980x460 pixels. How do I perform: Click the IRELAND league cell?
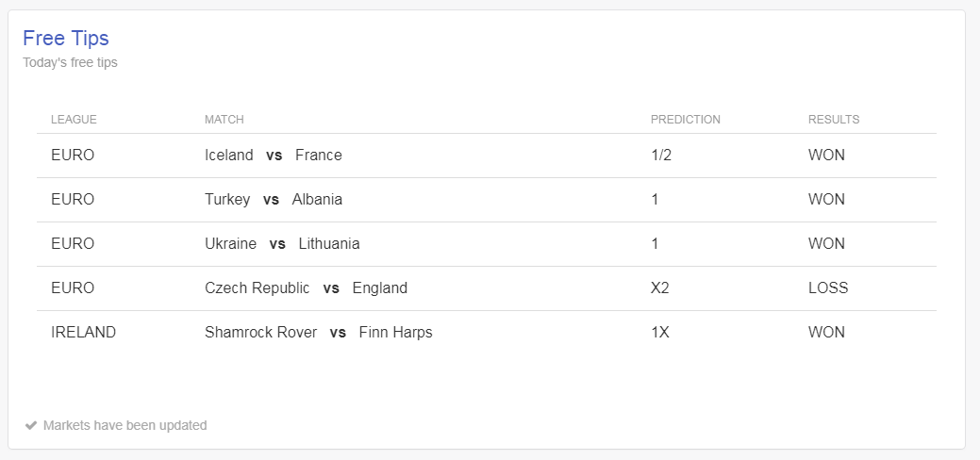tap(83, 333)
